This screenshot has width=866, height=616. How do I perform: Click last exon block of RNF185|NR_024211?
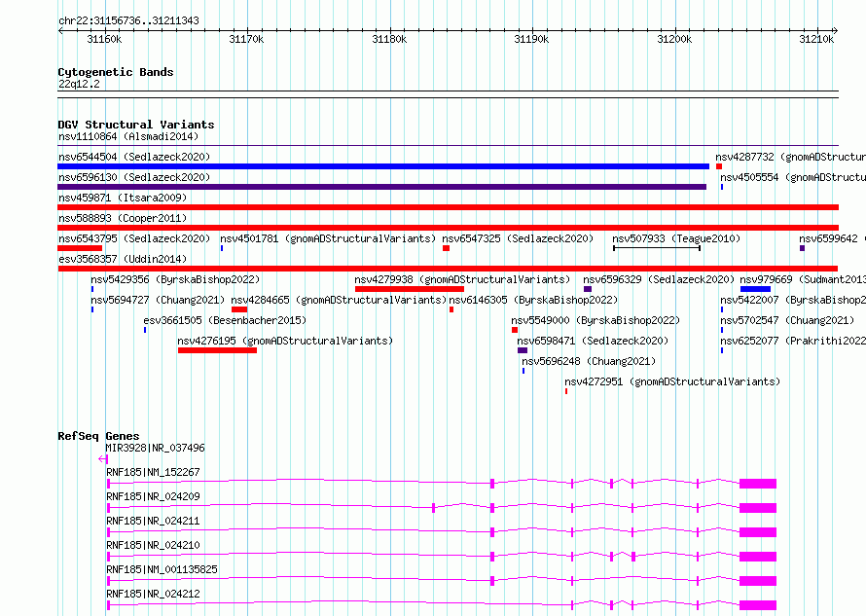pos(758,532)
